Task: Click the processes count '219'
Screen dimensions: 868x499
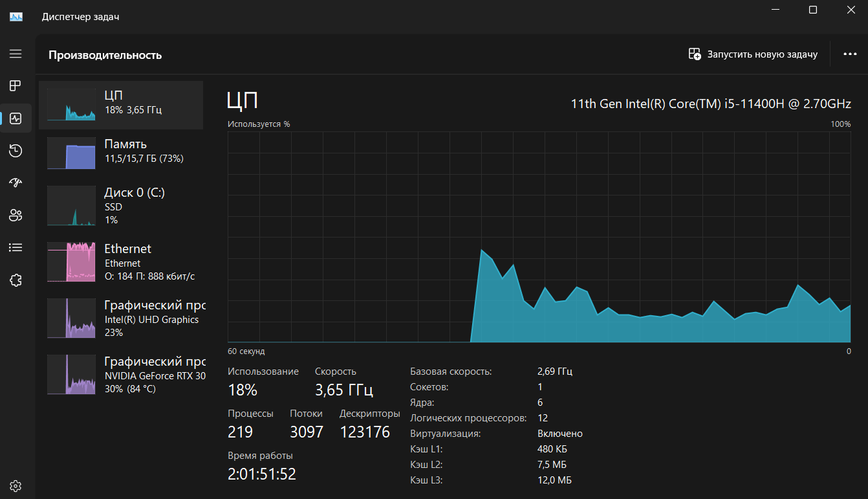Action: tap(241, 432)
